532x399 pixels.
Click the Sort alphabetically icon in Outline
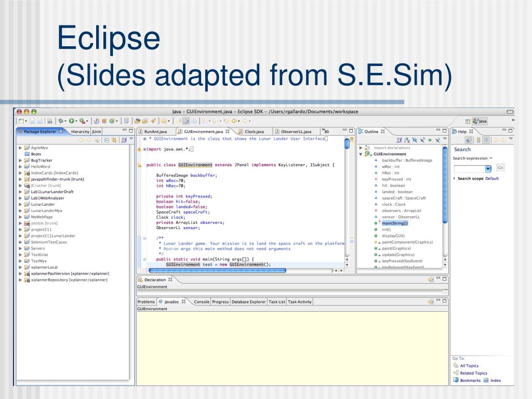pyautogui.click(x=407, y=139)
